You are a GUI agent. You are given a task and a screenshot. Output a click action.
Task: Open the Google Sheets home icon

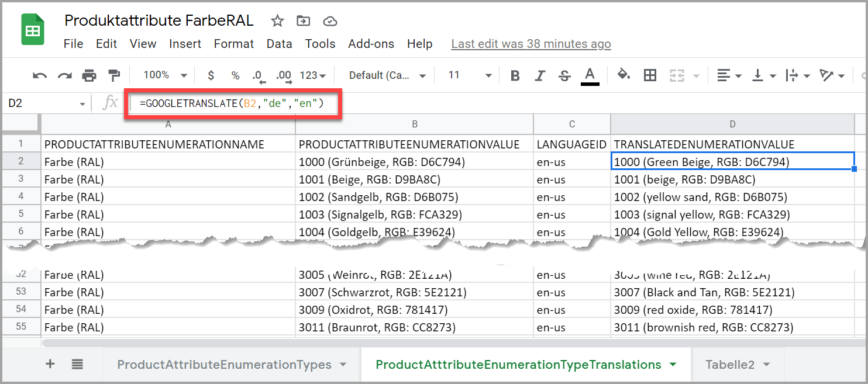pyautogui.click(x=33, y=30)
